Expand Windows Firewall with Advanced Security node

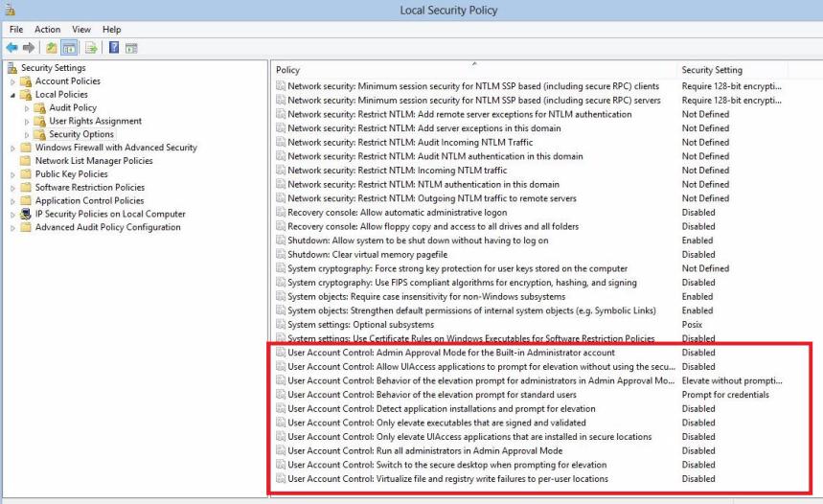tap(12, 149)
